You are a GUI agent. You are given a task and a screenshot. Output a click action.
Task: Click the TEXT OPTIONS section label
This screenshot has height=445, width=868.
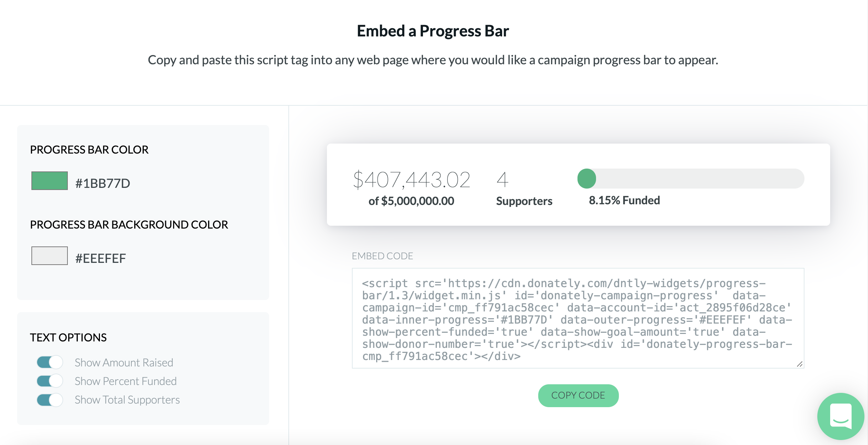pyautogui.click(x=69, y=337)
